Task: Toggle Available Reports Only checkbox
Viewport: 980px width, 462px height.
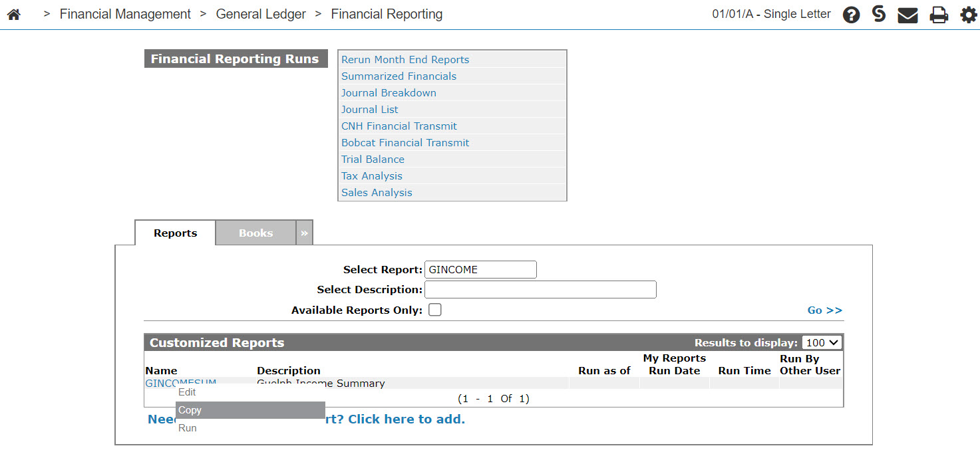Action: pos(434,310)
